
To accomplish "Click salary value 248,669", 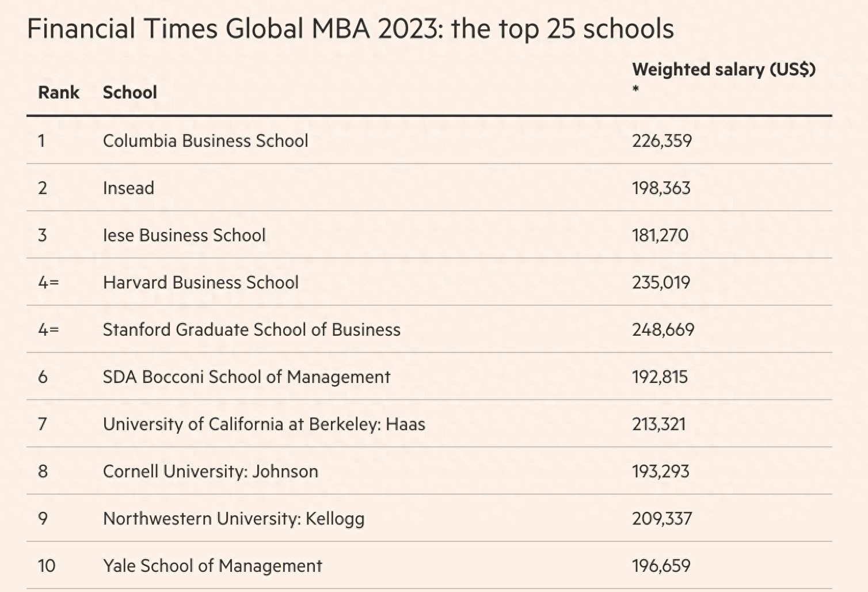I will tap(663, 330).
